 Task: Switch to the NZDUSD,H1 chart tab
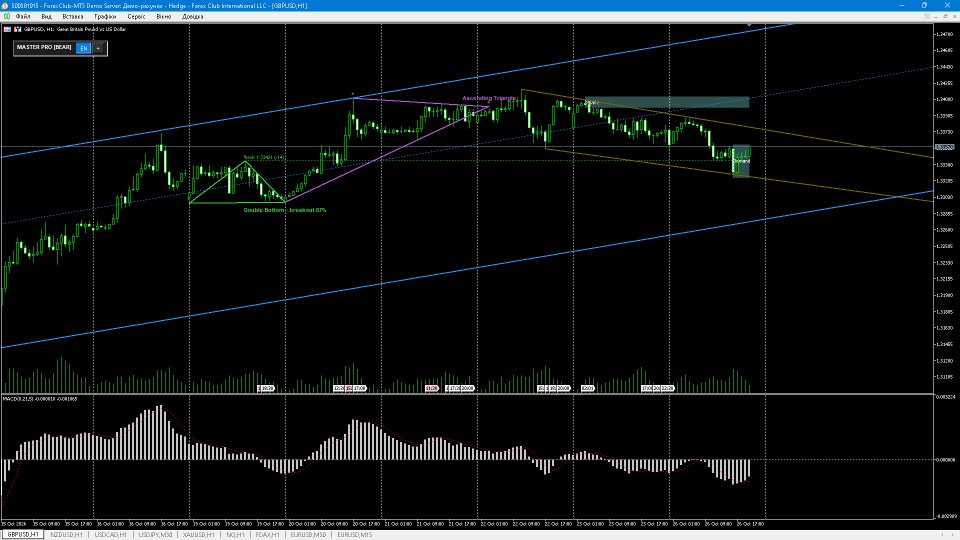pos(66,534)
